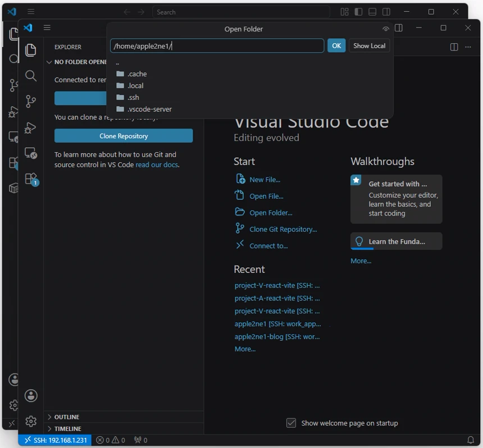Click the hamburger menu in front window
Image resolution: width=483 pixels, height=448 pixels.
(x=47, y=28)
